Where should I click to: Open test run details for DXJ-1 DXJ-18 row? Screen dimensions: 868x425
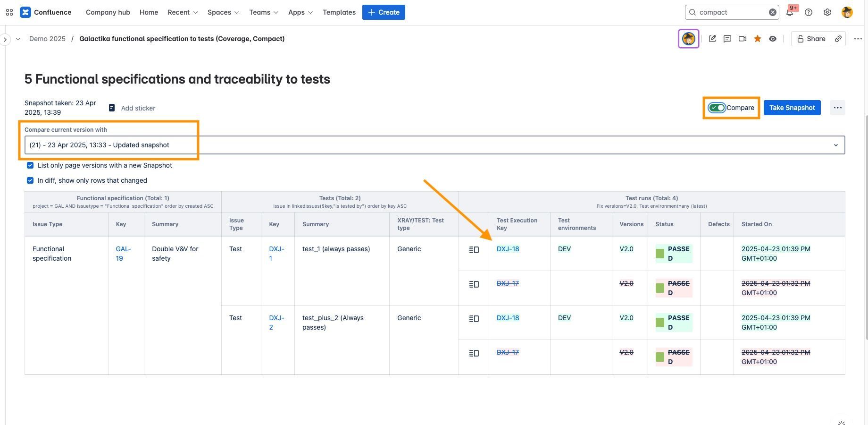[474, 250]
